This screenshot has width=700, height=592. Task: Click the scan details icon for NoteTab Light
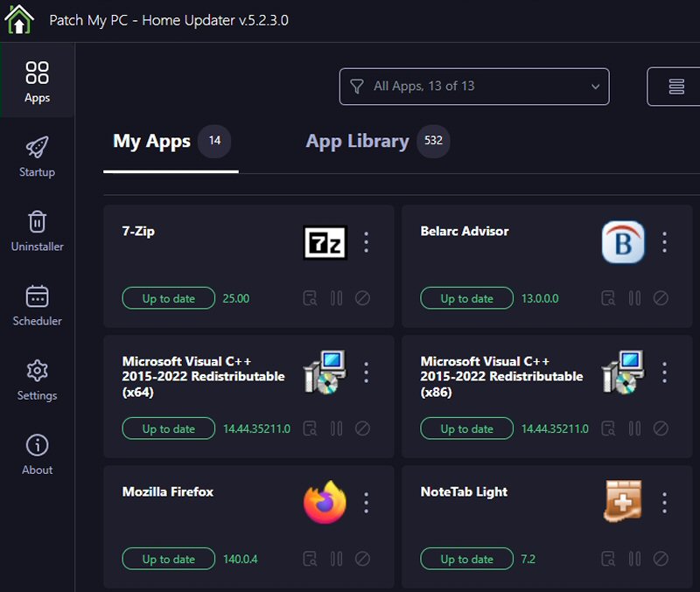click(608, 559)
